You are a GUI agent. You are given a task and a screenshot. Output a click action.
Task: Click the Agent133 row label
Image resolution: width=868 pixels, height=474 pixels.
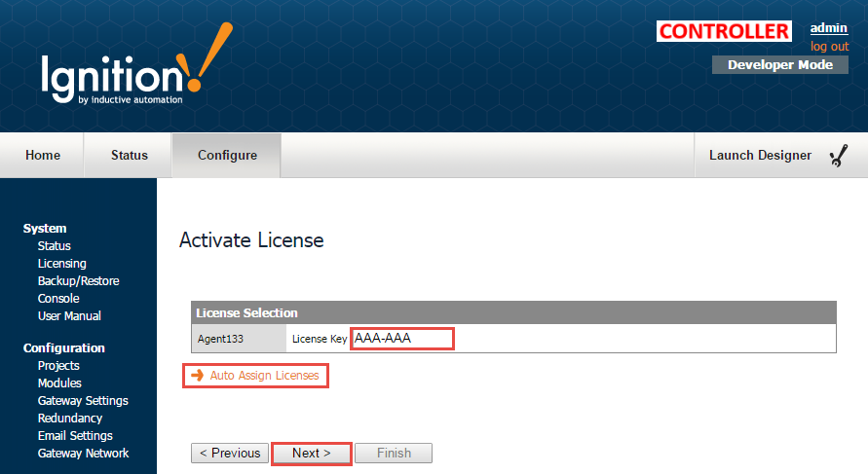(x=220, y=339)
